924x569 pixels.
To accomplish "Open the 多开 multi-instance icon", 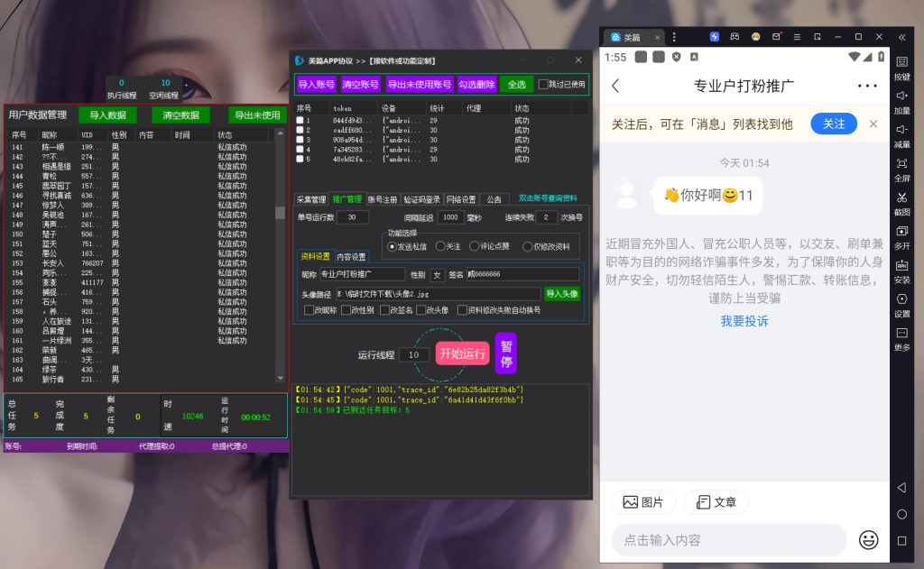I will [901, 233].
